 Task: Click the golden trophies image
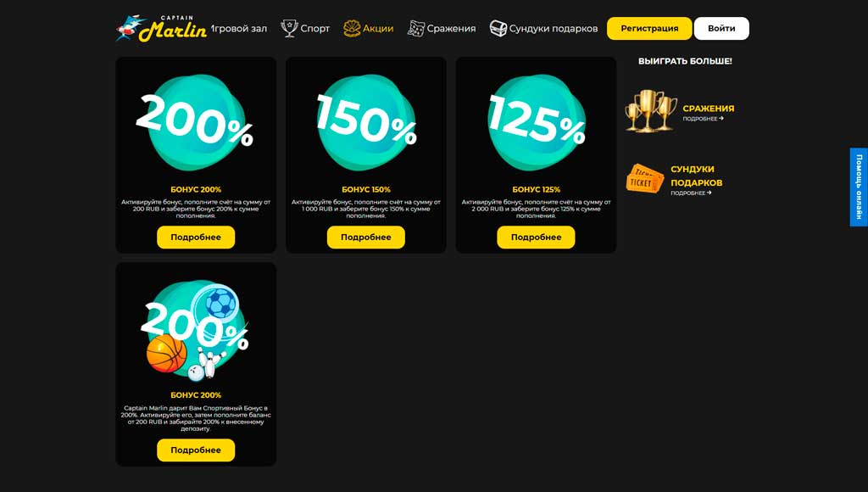pyautogui.click(x=651, y=111)
